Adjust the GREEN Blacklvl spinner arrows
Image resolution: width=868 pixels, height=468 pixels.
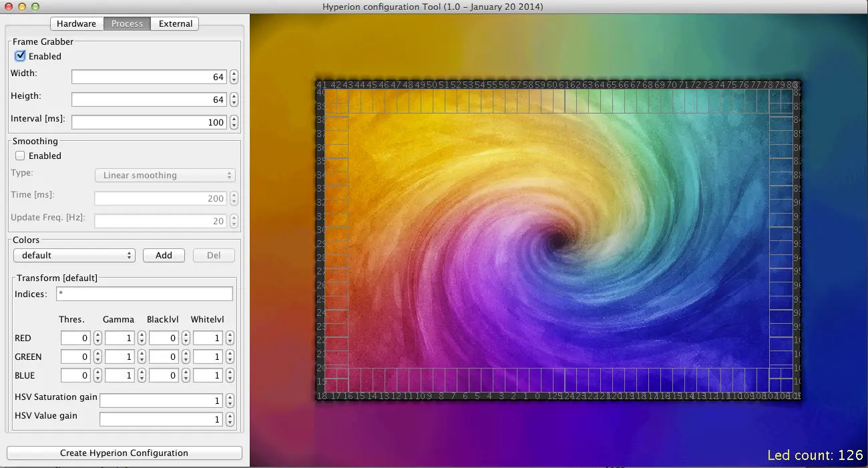[186, 357]
